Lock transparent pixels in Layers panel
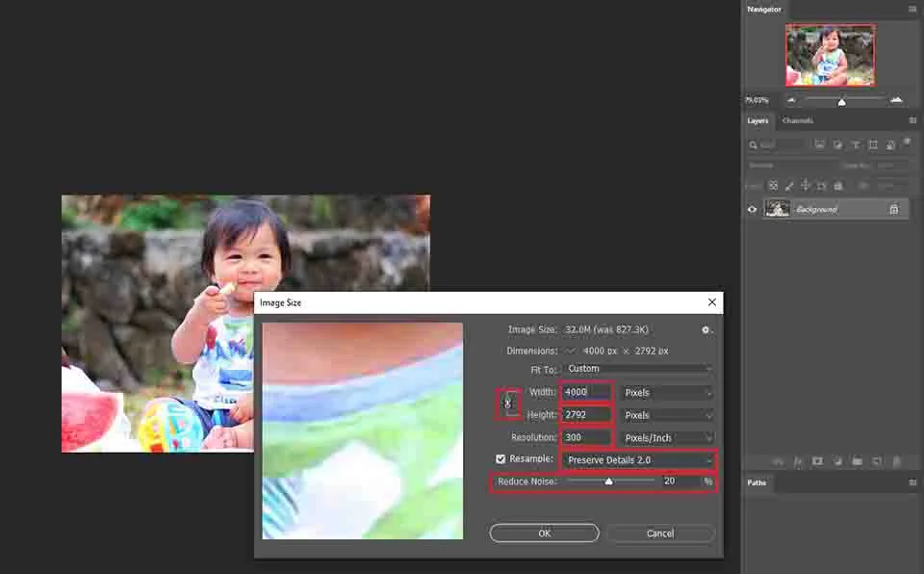Image resolution: width=924 pixels, height=574 pixels. point(773,186)
